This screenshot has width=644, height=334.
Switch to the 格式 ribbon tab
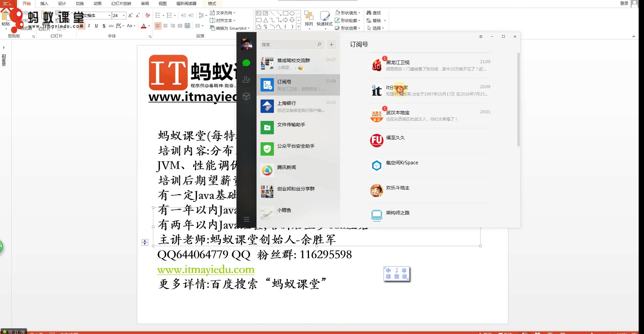[x=212, y=3]
